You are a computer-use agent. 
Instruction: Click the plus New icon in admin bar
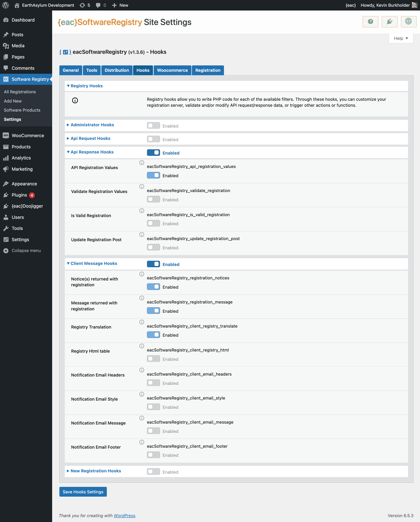pos(114,5)
